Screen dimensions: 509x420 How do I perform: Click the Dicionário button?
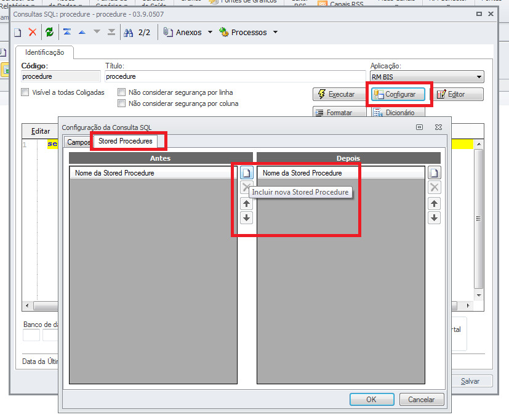pos(398,112)
